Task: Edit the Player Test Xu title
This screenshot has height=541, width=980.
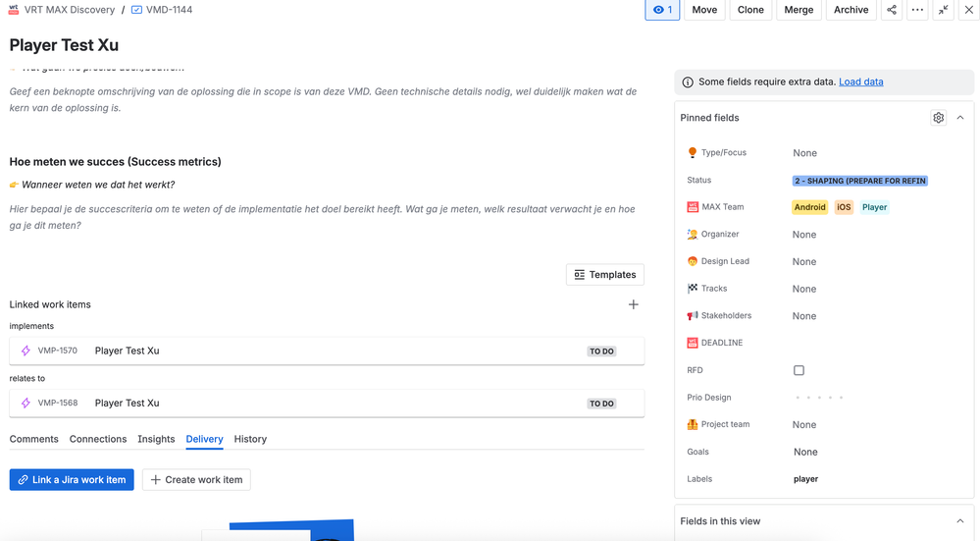Action: click(x=64, y=45)
